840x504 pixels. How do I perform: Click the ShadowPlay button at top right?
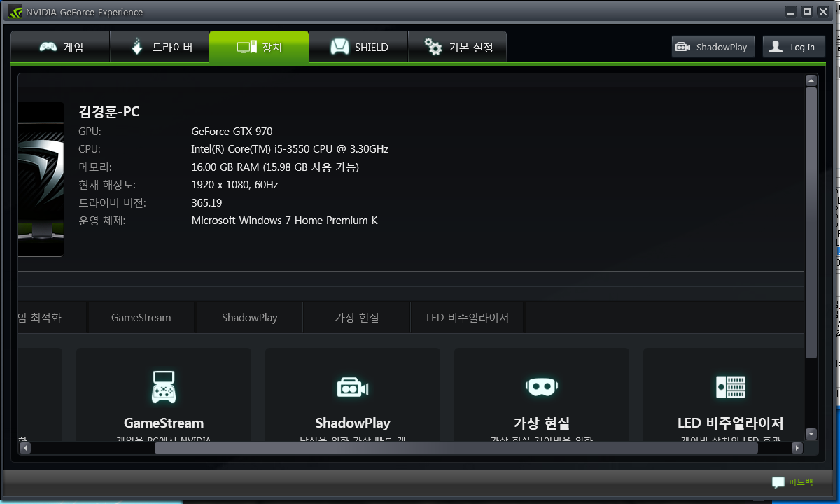[713, 47]
